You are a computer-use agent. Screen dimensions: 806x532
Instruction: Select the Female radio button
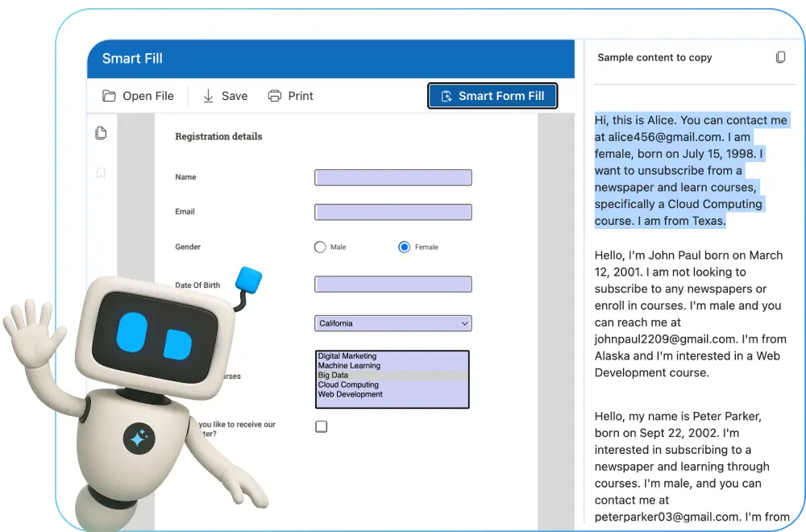pyautogui.click(x=404, y=247)
